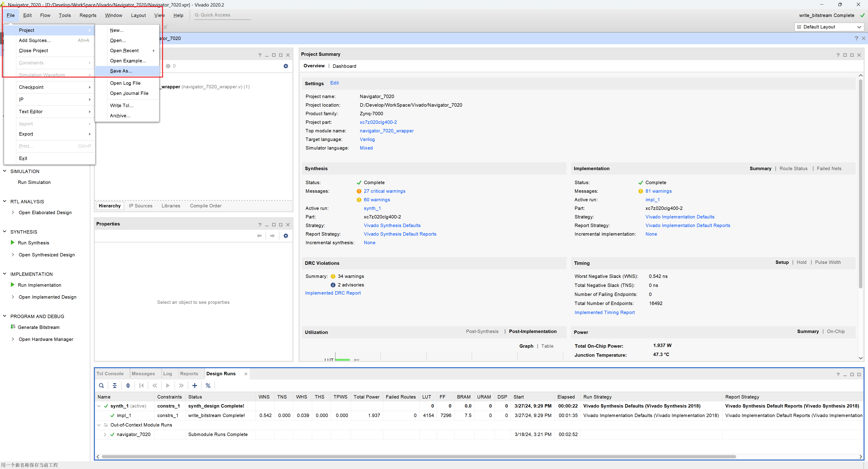Image resolution: width=868 pixels, height=469 pixels.
Task: Open the Checkpoint submenu
Action: pos(50,87)
